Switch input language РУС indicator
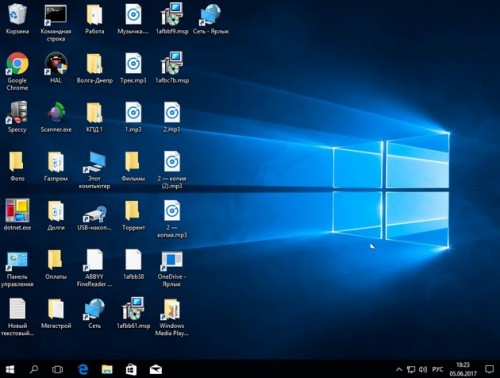Viewport: 500px width, 378px height. coord(438,369)
